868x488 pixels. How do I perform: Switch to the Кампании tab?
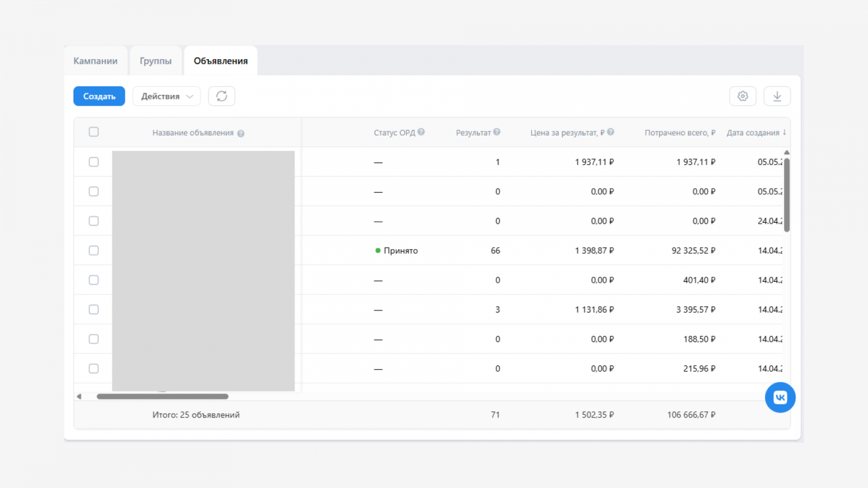95,61
